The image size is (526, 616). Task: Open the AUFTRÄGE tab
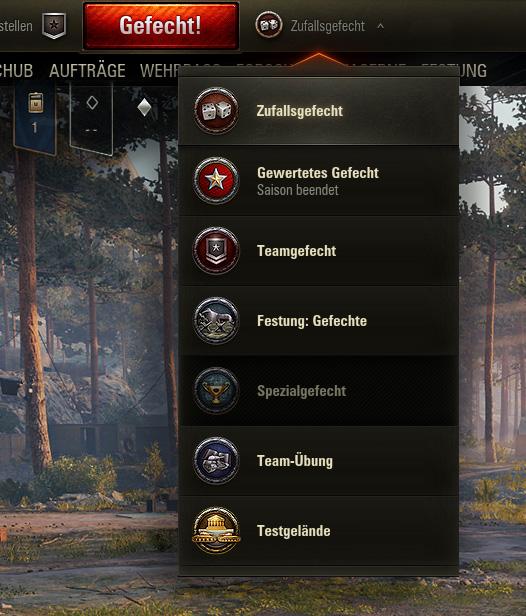click(x=87, y=71)
